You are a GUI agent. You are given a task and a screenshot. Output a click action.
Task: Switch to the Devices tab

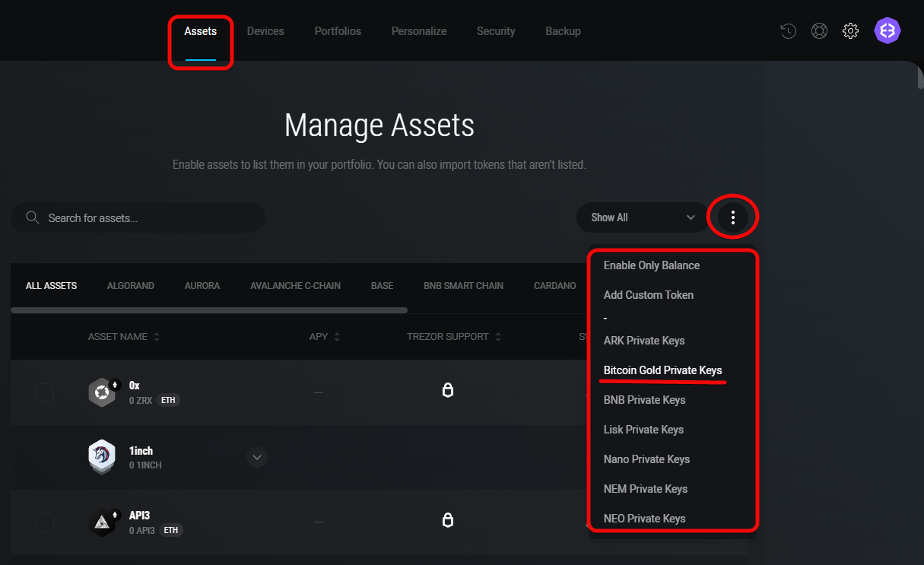coord(265,31)
